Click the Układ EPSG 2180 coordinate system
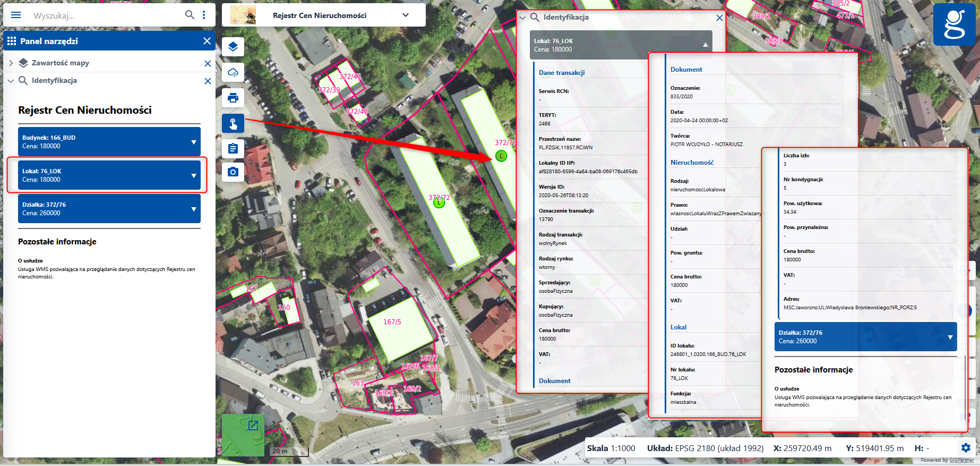This screenshot has width=980, height=466. click(706, 448)
